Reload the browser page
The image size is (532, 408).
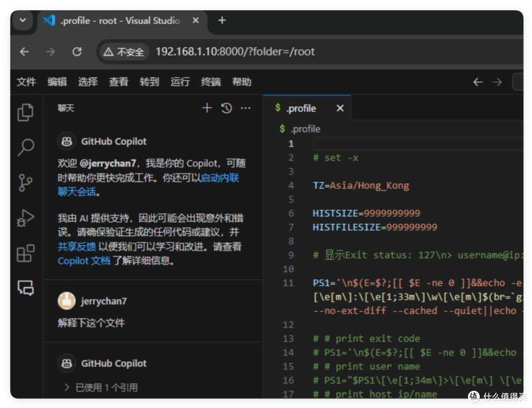[x=77, y=52]
